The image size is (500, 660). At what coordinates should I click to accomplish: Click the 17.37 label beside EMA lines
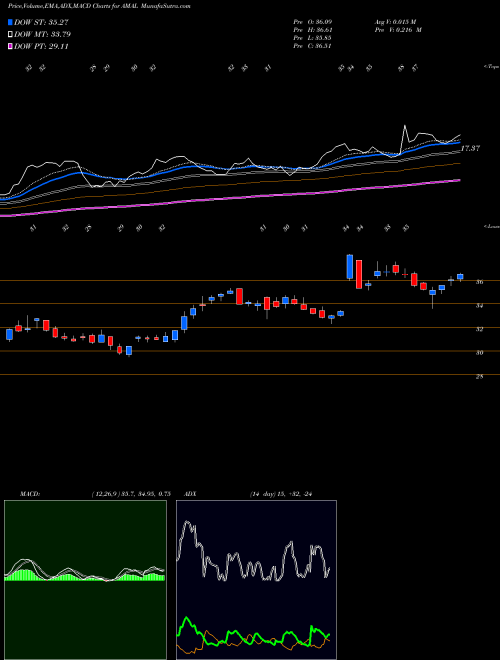[470, 148]
